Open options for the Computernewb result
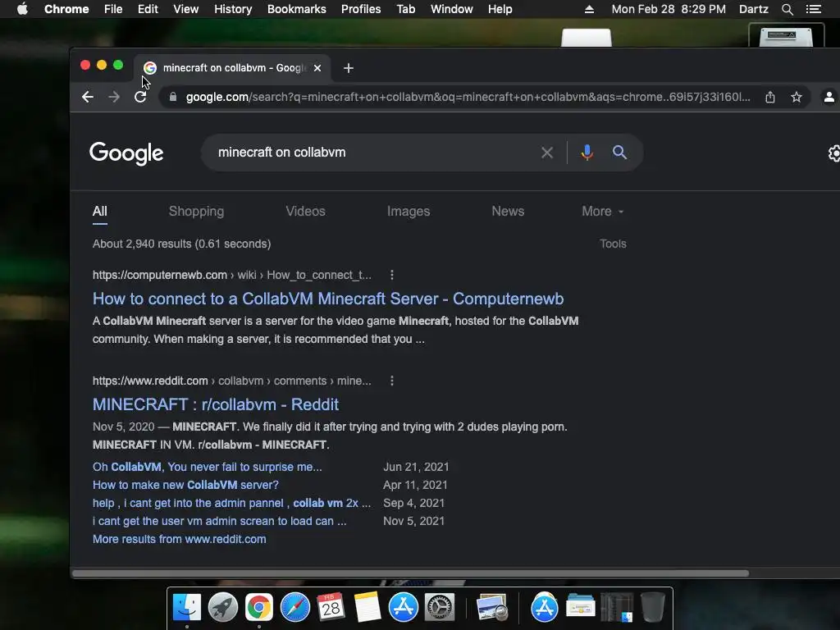 pyautogui.click(x=392, y=275)
